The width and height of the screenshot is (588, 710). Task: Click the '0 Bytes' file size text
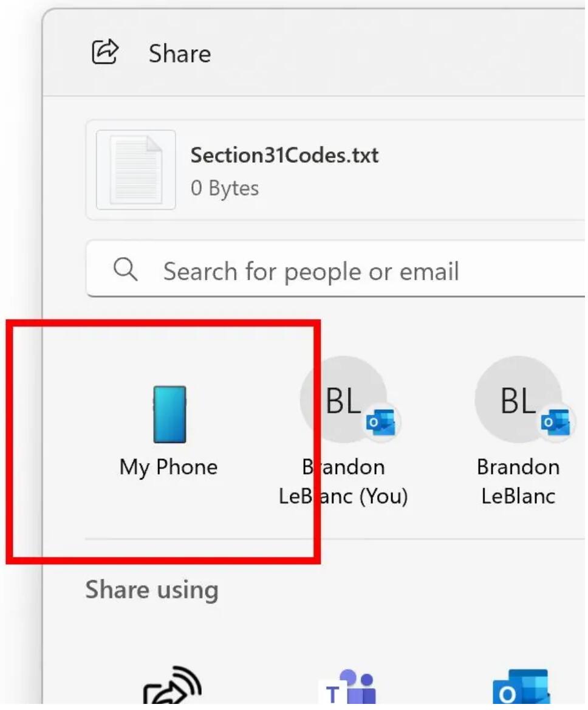(225, 188)
